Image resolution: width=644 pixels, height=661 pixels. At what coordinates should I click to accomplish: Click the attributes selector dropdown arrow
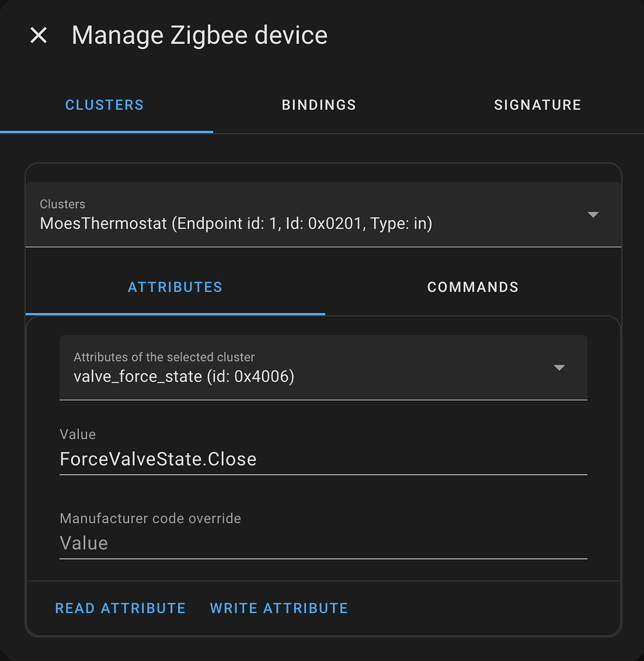coord(559,368)
